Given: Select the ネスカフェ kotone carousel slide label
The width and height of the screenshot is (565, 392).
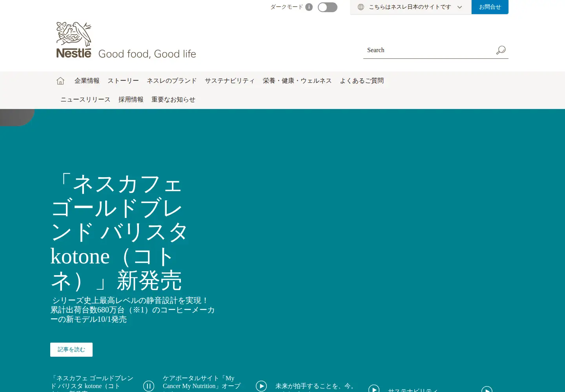Looking at the screenshot, I should point(93,383).
